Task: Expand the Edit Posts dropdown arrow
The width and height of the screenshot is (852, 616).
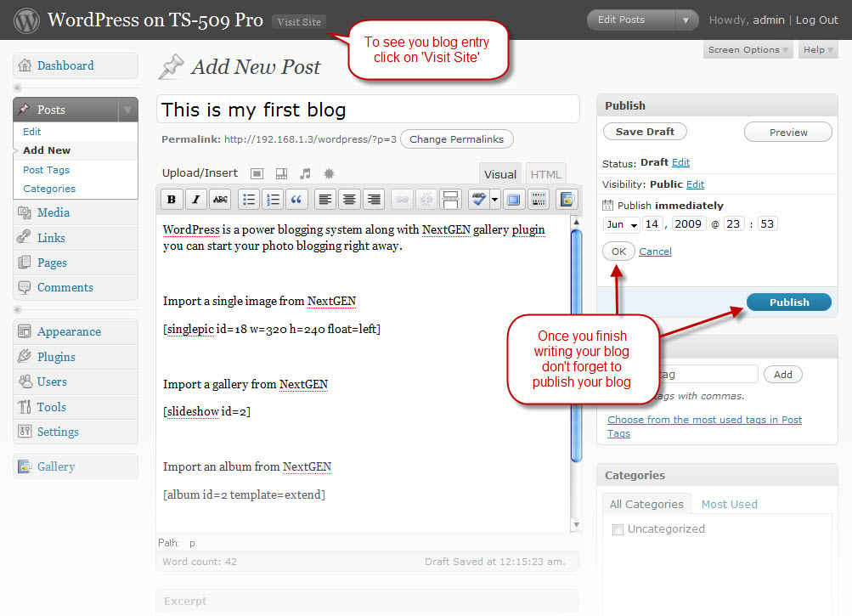Action: tap(686, 20)
